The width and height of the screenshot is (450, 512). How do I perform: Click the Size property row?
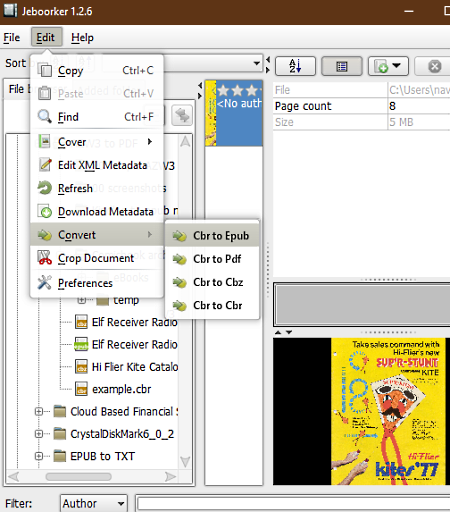pyautogui.click(x=362, y=122)
